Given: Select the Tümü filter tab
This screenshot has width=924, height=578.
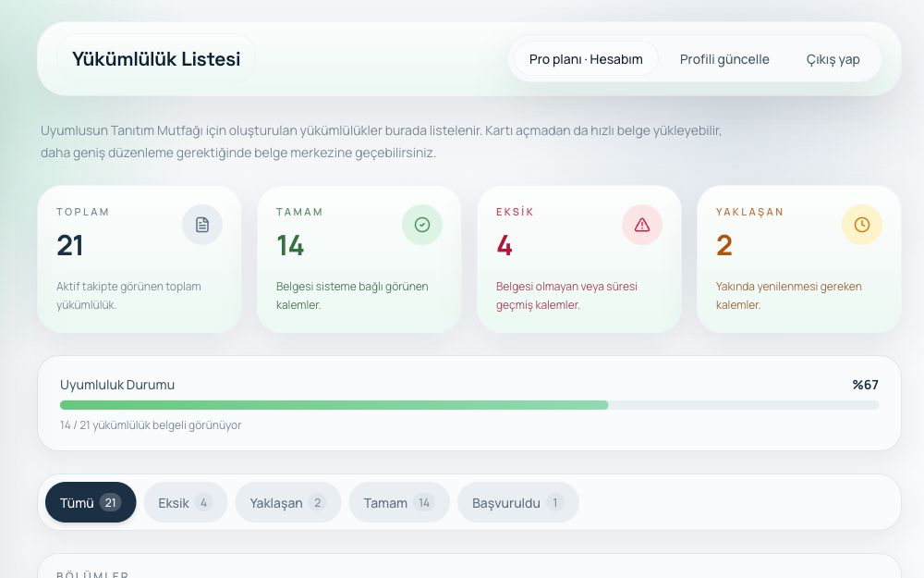Looking at the screenshot, I should tap(91, 502).
